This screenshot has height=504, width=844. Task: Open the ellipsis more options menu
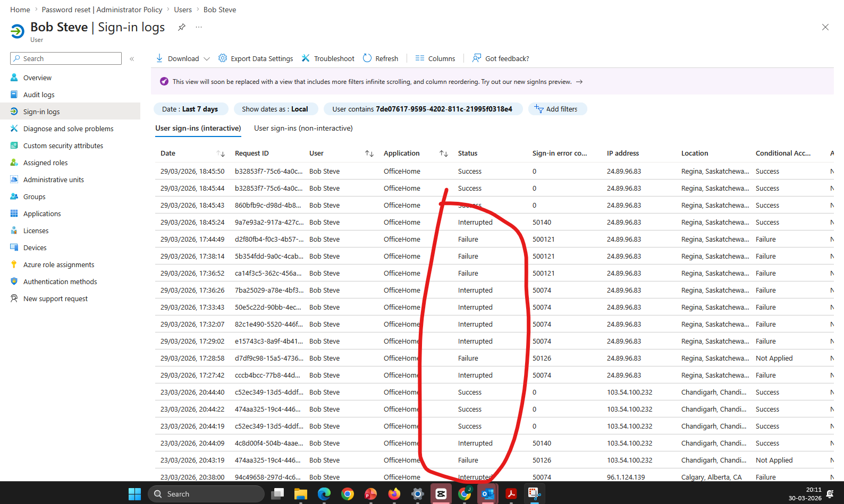(199, 27)
